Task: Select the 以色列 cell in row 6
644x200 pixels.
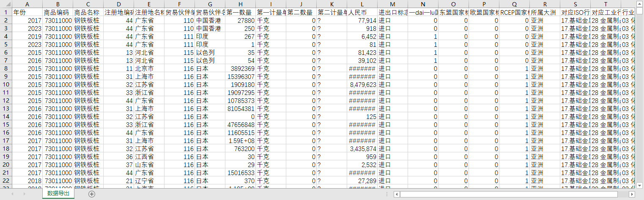Action: [210, 52]
